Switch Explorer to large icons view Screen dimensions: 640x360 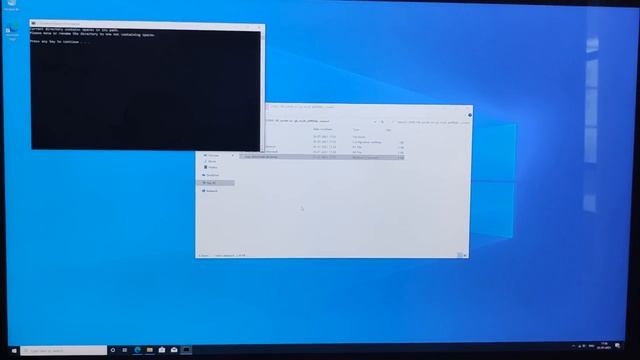click(465, 255)
